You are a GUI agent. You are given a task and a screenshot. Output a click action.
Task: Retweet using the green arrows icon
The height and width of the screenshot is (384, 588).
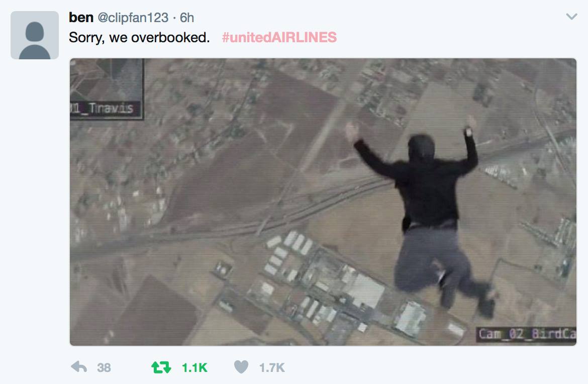(161, 367)
